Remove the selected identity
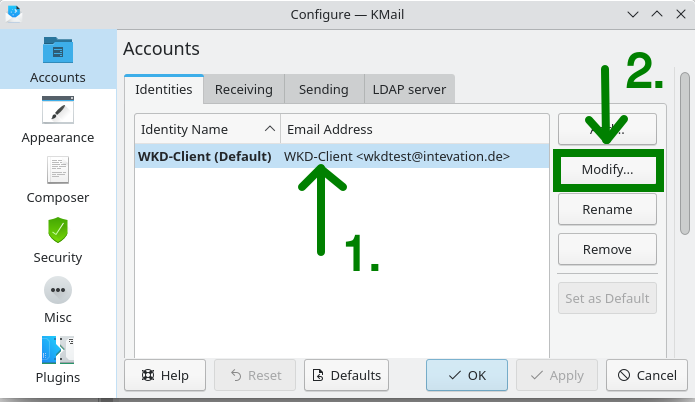 pos(607,249)
